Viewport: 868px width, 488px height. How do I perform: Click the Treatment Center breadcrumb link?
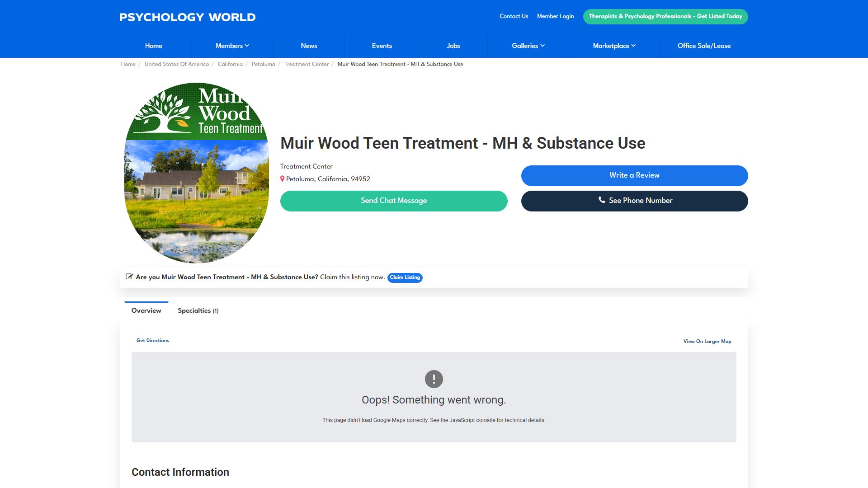click(x=307, y=64)
